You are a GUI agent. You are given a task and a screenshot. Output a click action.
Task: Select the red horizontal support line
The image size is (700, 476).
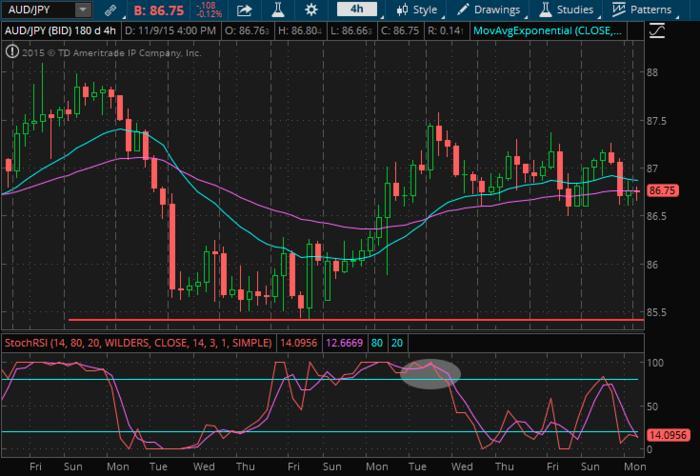pyautogui.click(x=355, y=320)
